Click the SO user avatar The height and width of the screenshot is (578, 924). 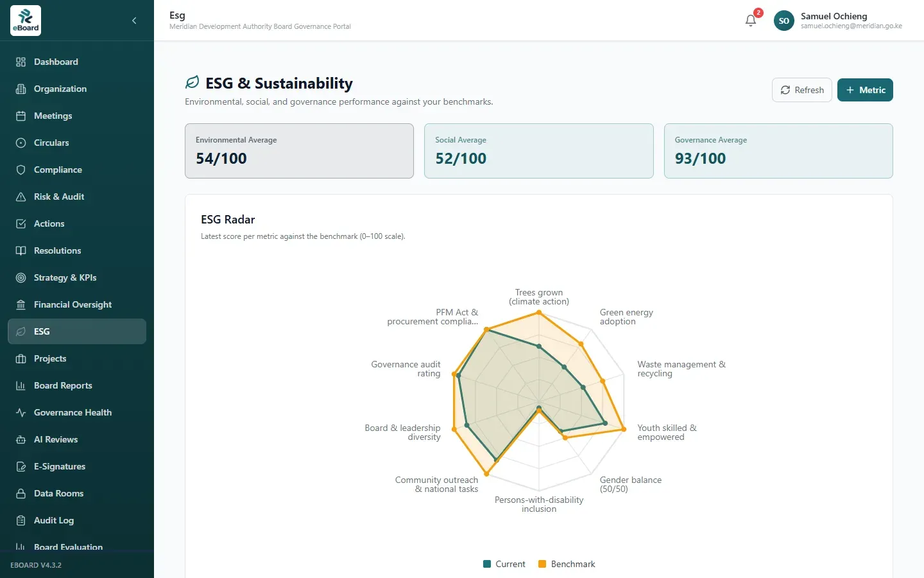tap(783, 21)
